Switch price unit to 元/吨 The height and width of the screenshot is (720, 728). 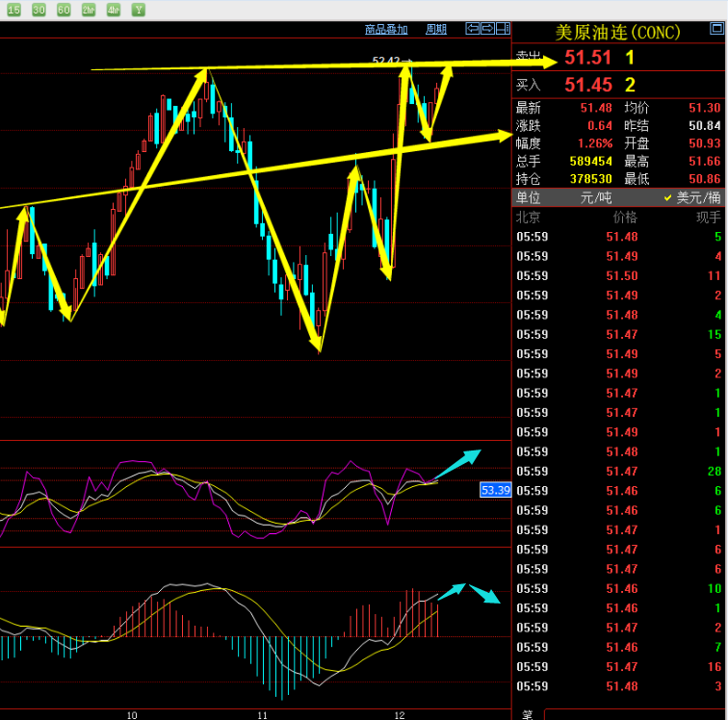click(x=597, y=197)
